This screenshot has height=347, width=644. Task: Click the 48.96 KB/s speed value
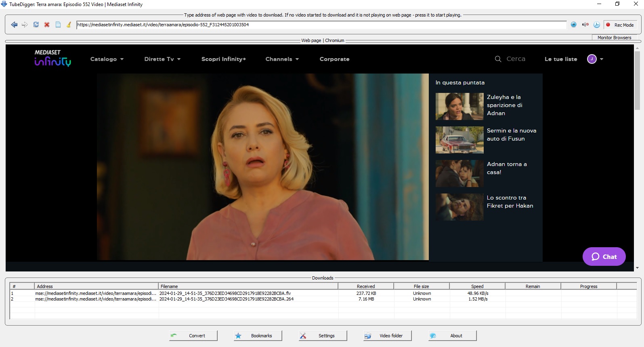478,293
